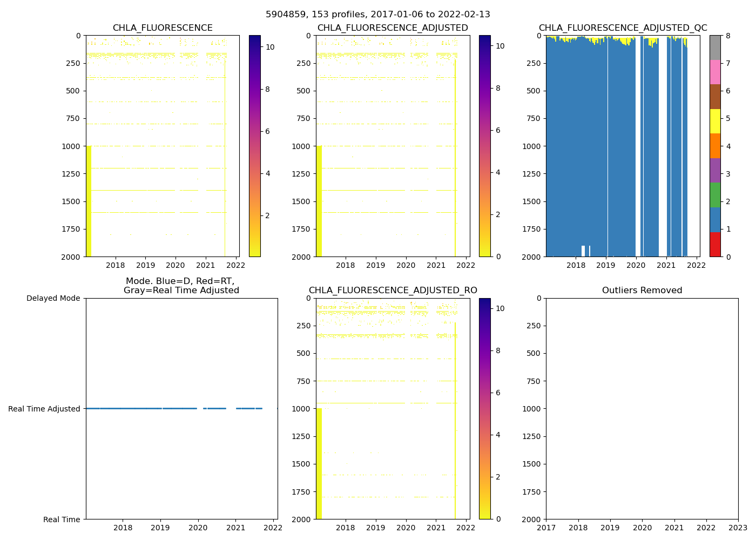Click the pink segment of QC colorbar

tap(715, 72)
